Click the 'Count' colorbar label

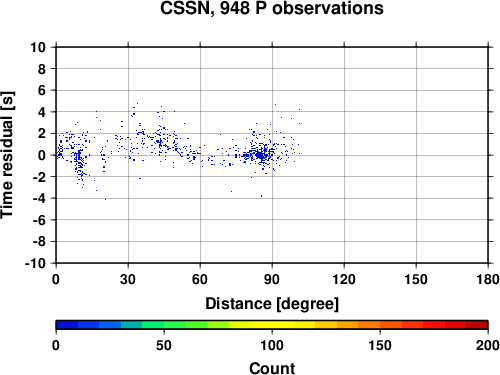coord(272,368)
